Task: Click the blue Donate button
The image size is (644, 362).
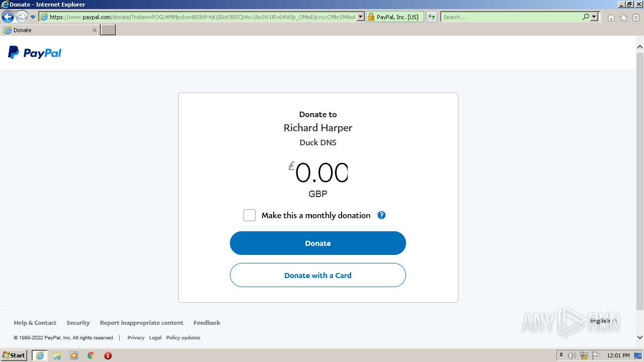Action: pos(318,243)
